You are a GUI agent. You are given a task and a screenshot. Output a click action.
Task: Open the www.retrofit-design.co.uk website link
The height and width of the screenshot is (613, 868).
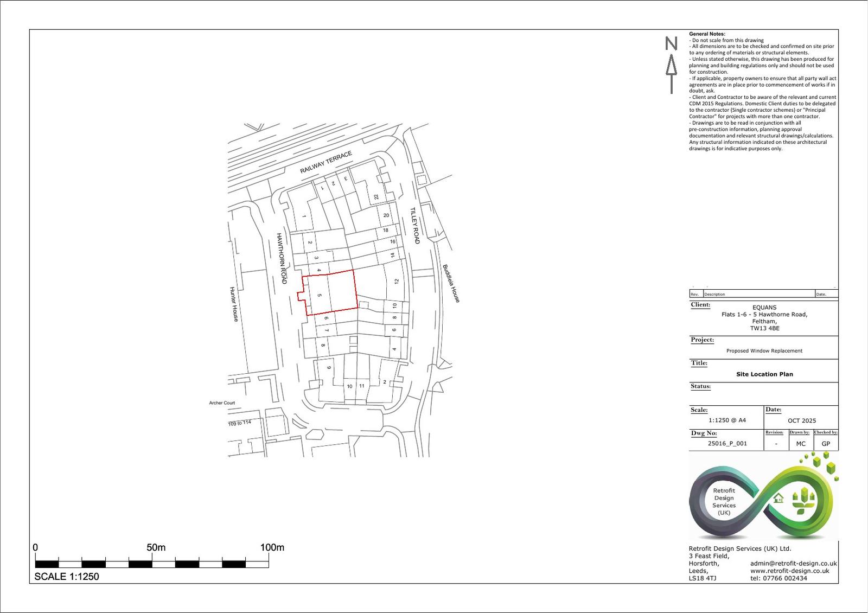pos(789,570)
